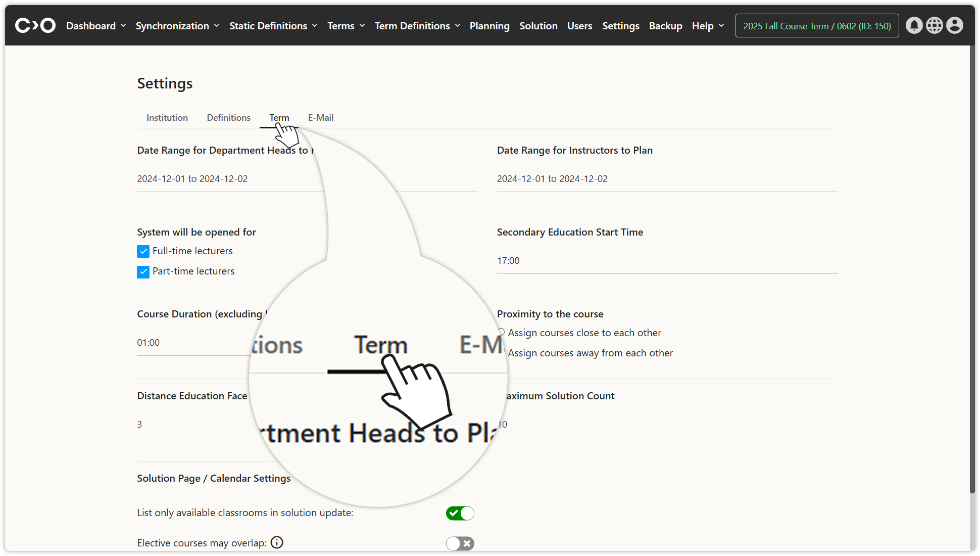Image resolution: width=980 pixels, height=556 pixels.
Task: Switch to the E-Mail tab
Action: 321,118
